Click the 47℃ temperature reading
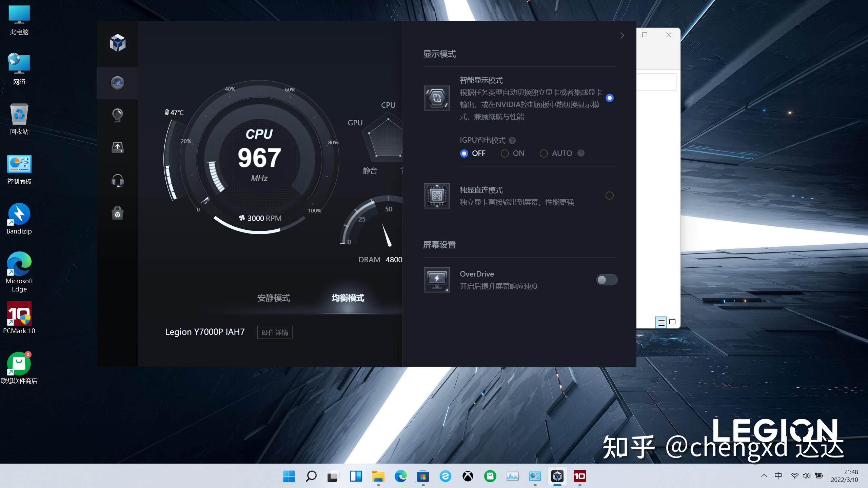Image resolution: width=868 pixels, height=488 pixels. coord(174,112)
